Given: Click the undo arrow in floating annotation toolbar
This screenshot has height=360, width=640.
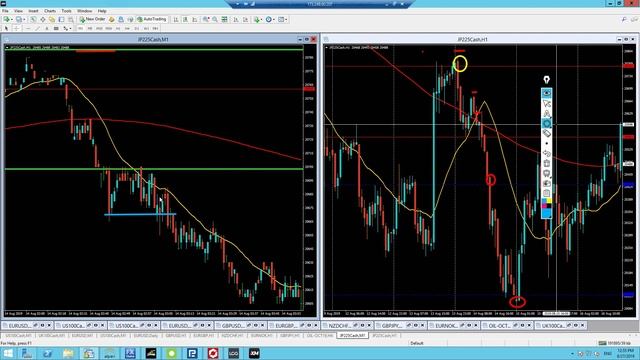Looking at the screenshot, I should [547, 153].
